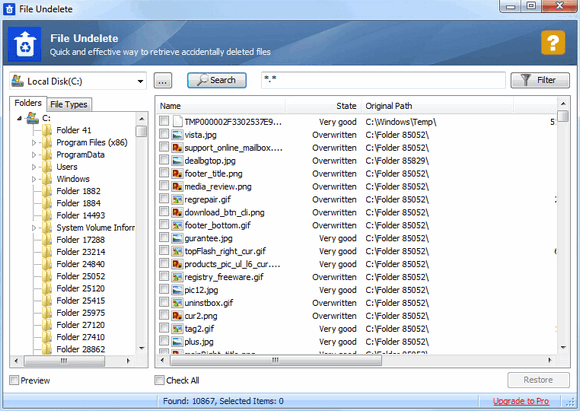Click the *.* file mask input field
Image resolution: width=580 pixels, height=411 pixels.
[x=383, y=80]
